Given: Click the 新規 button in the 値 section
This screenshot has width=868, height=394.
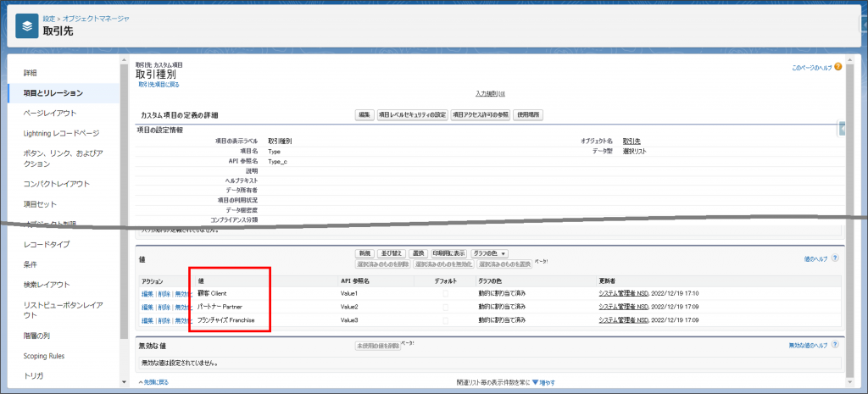Looking at the screenshot, I should point(364,253).
